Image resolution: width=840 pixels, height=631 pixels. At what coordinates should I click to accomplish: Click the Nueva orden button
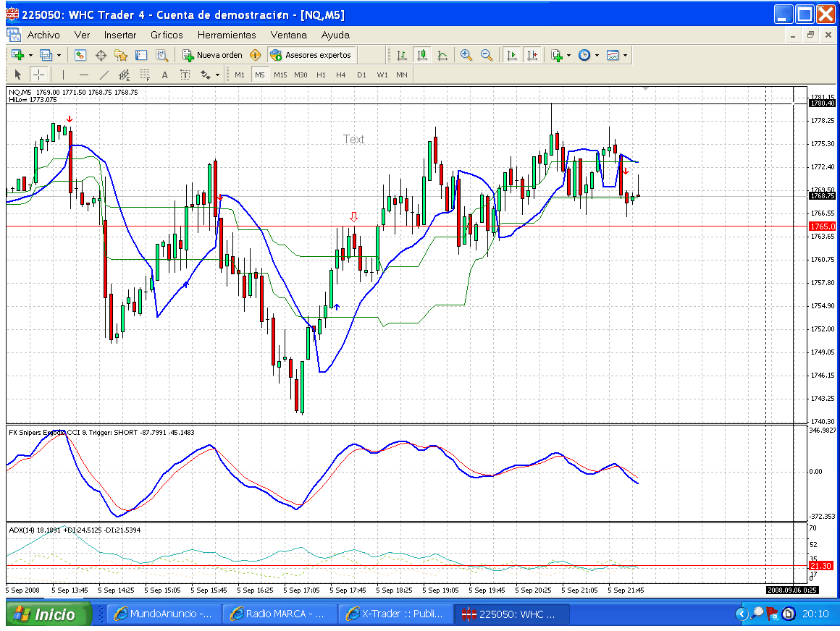tap(212, 55)
